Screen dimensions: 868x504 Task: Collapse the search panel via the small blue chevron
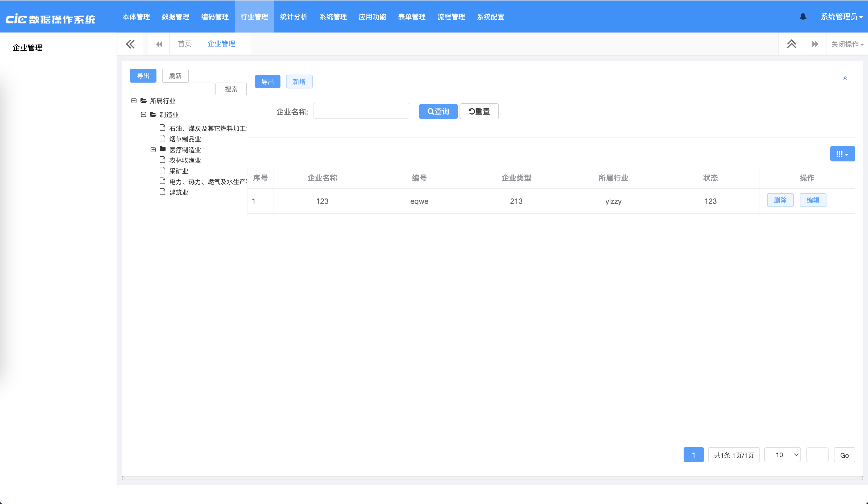coord(845,78)
